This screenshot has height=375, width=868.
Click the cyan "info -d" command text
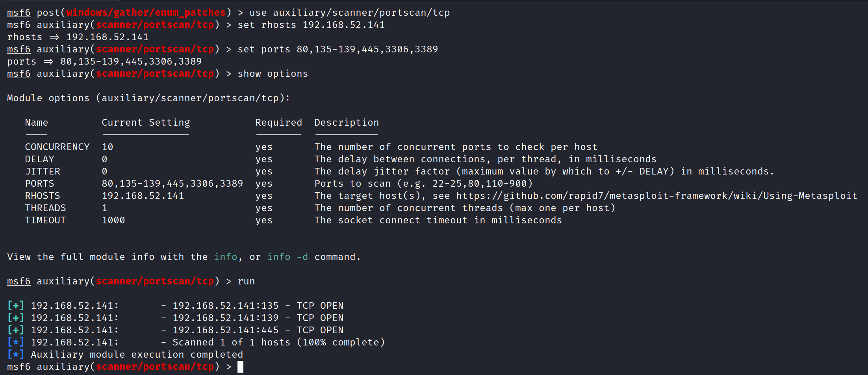(287, 257)
